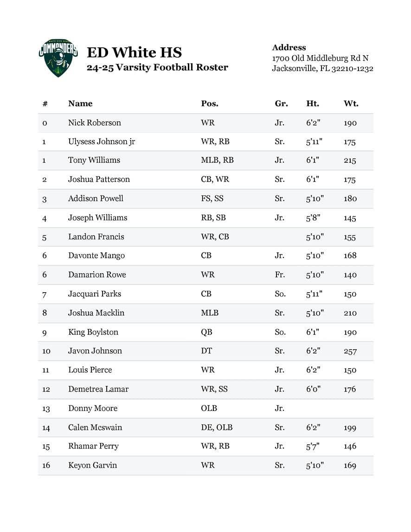This screenshot has width=411, height=532.
Task: Click Tony Williams' MLB, RB position cell
Action: click(x=217, y=160)
